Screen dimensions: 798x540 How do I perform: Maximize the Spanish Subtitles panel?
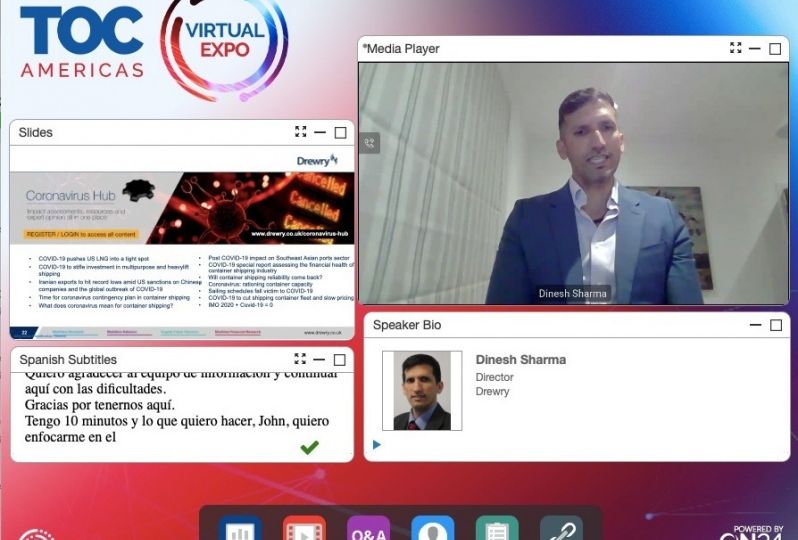(x=339, y=360)
